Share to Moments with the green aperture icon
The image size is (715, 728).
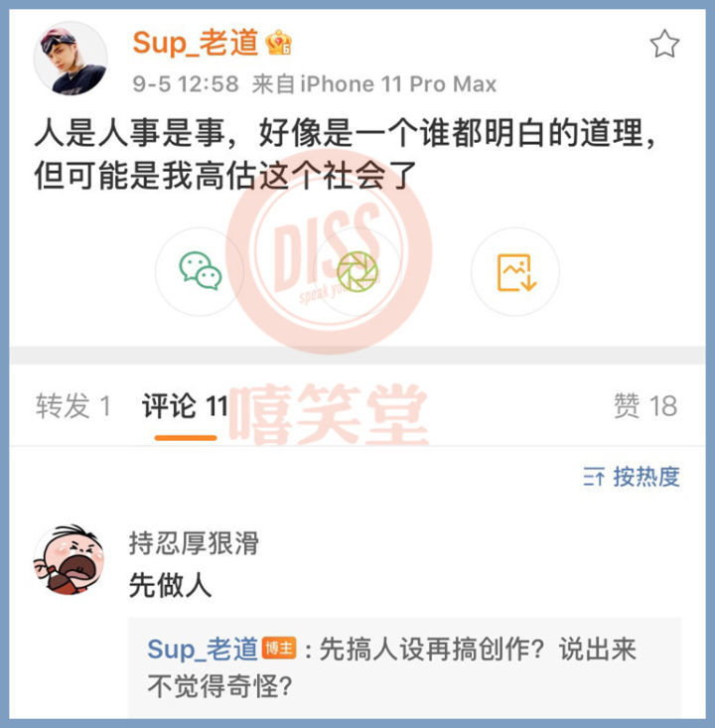(357, 271)
